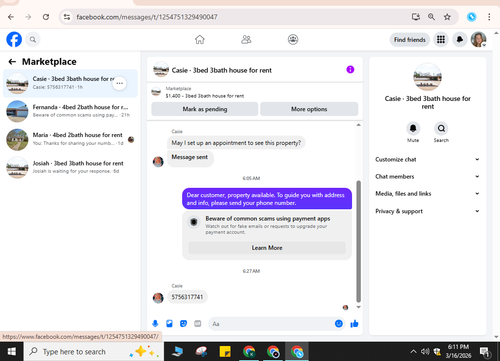Viewport: 500px width, 361px height.
Task: Open the Windows Start button
Action: (12, 352)
